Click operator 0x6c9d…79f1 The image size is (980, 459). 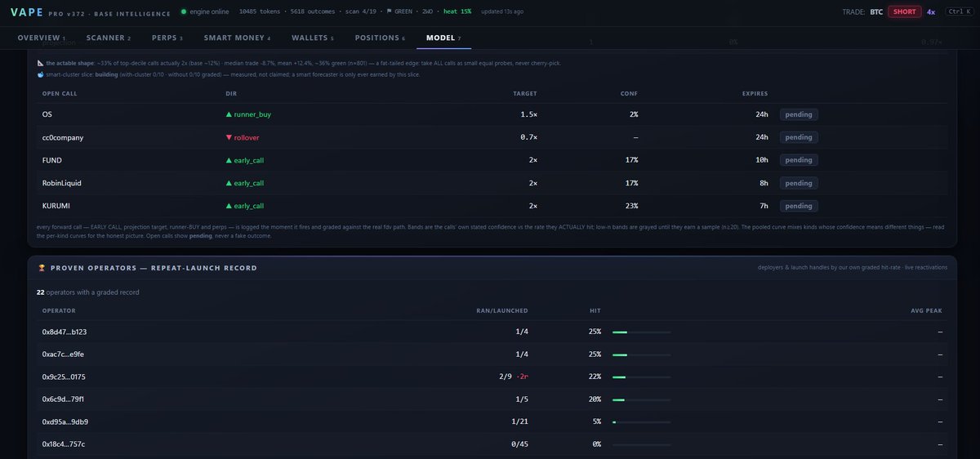click(63, 399)
